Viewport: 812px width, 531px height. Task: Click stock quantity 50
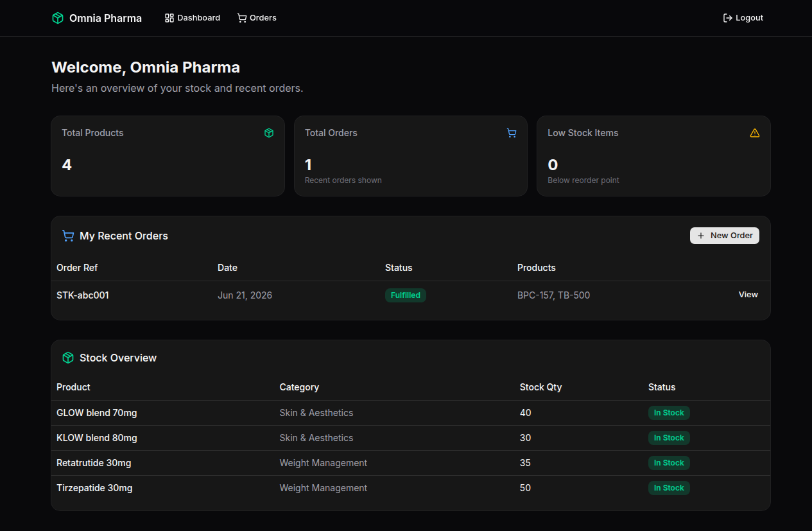click(x=526, y=488)
